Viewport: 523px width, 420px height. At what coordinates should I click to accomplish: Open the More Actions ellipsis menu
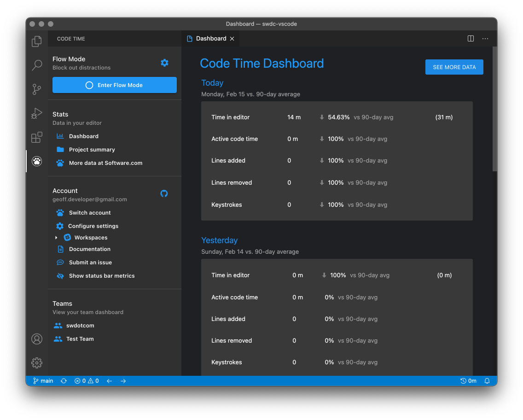(485, 39)
